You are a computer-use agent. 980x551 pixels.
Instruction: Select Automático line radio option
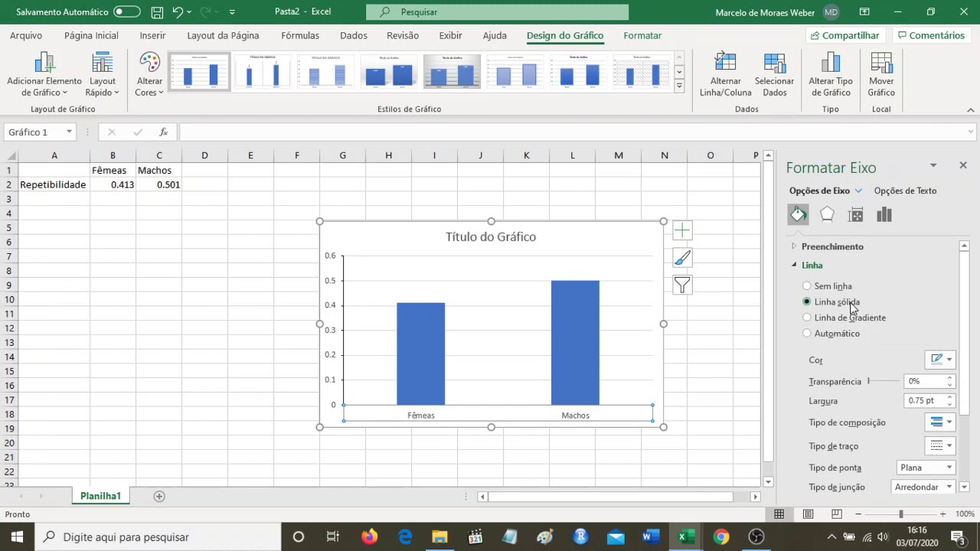click(806, 334)
